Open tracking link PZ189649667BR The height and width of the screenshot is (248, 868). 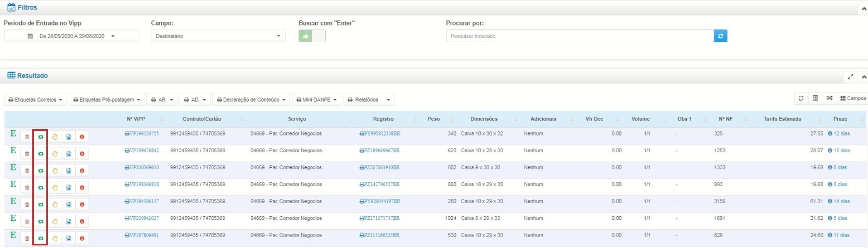point(380,151)
